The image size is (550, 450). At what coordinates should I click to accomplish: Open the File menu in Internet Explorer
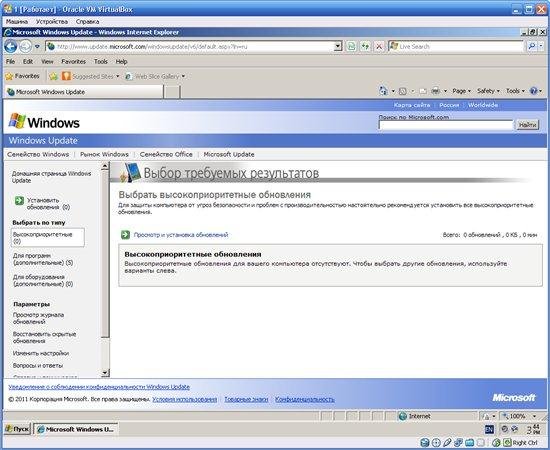click(x=11, y=61)
